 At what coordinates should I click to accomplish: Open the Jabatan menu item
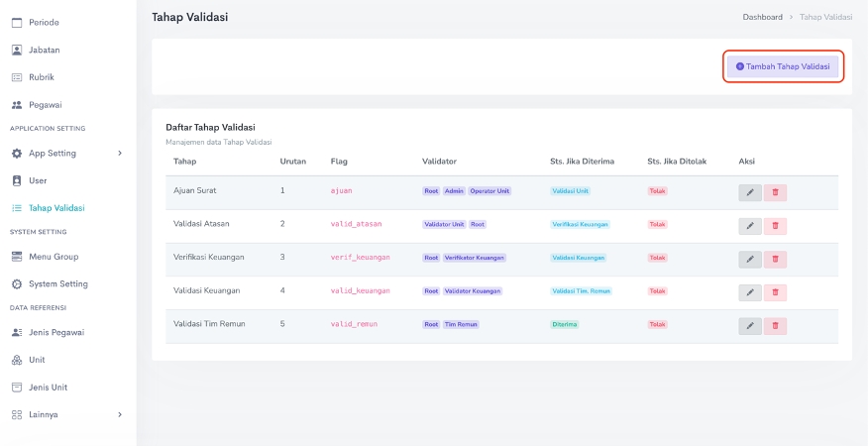coord(44,50)
